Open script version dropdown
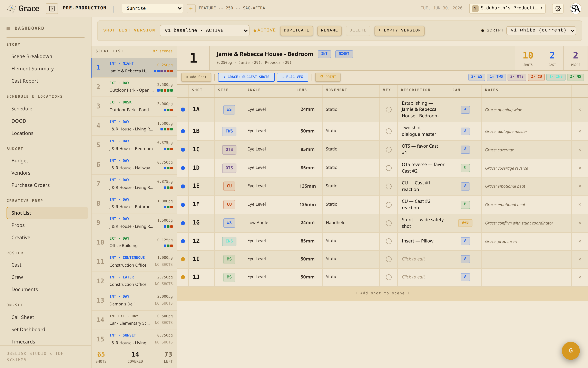 click(x=541, y=30)
